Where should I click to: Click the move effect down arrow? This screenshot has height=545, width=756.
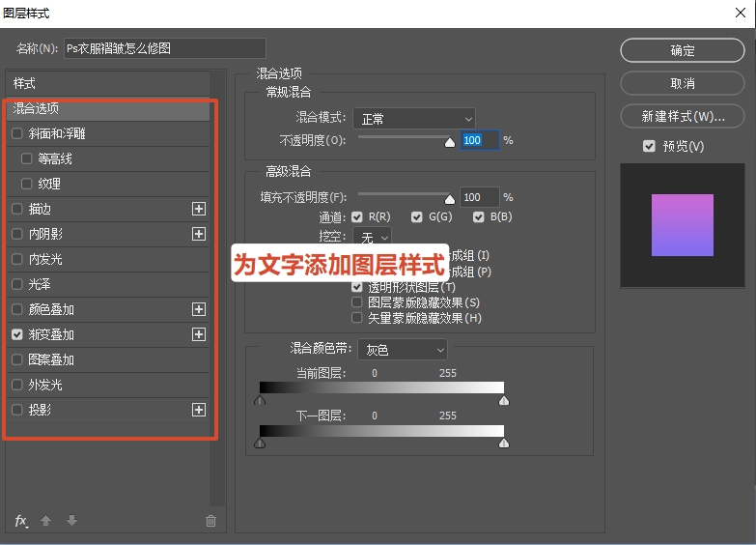[71, 521]
